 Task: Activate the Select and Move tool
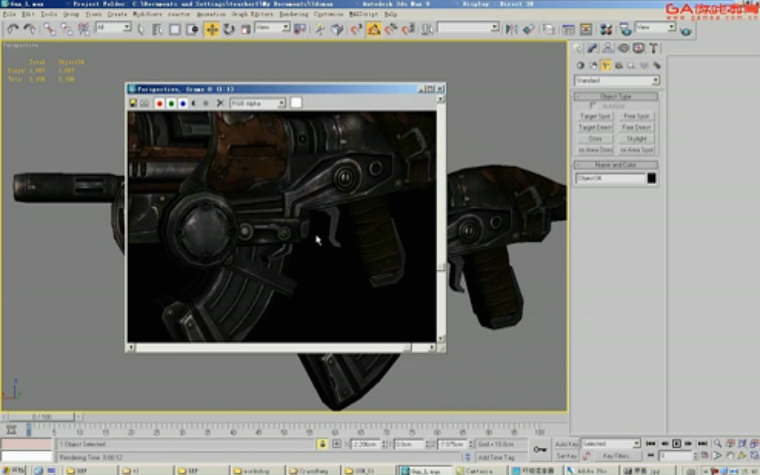pyautogui.click(x=212, y=29)
